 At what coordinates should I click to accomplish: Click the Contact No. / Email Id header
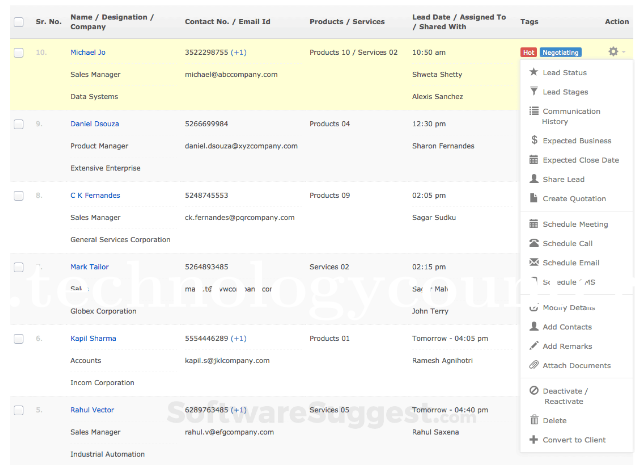coord(228,21)
